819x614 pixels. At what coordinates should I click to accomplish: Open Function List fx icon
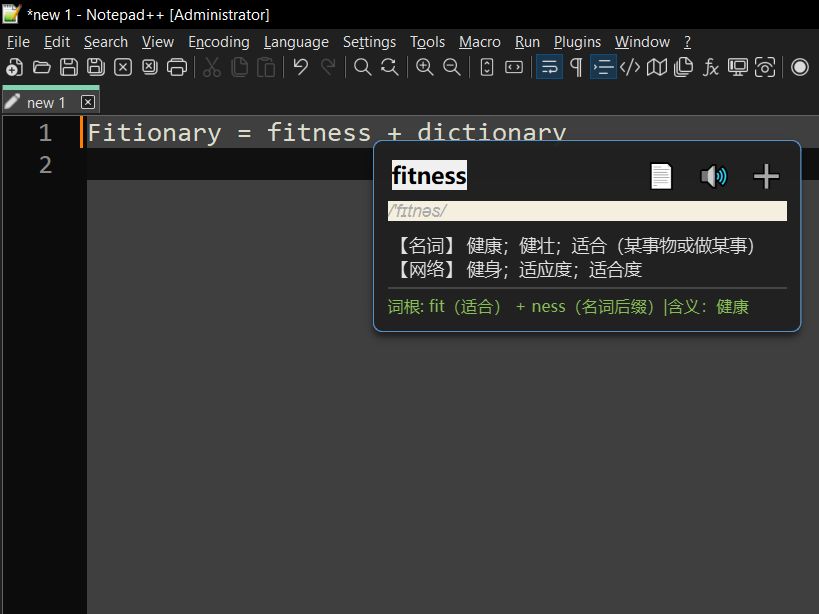(x=710, y=67)
